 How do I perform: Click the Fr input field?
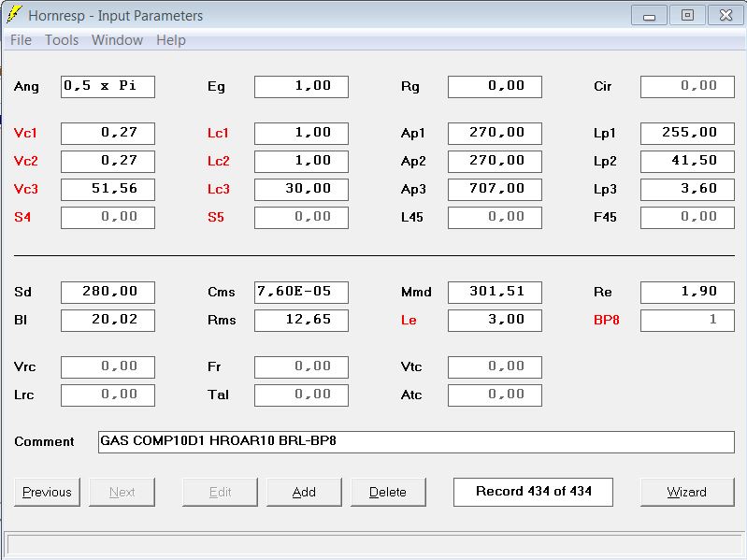click(301, 367)
